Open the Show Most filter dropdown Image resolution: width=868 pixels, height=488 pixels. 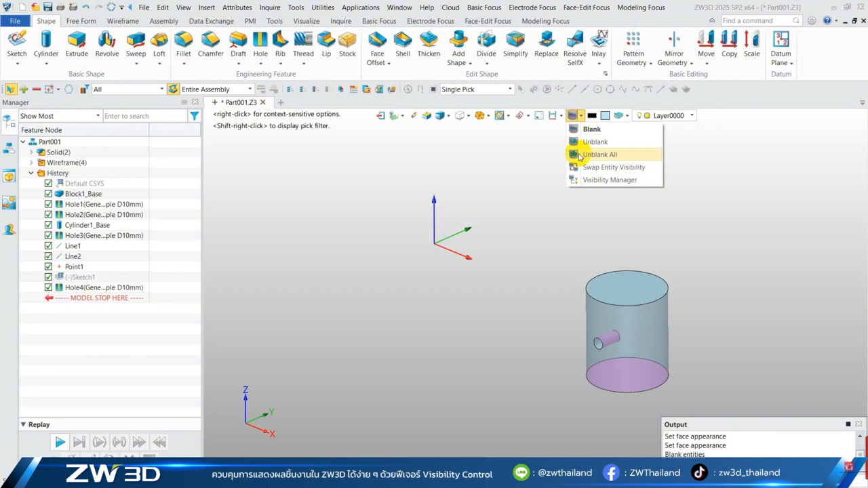pos(98,116)
